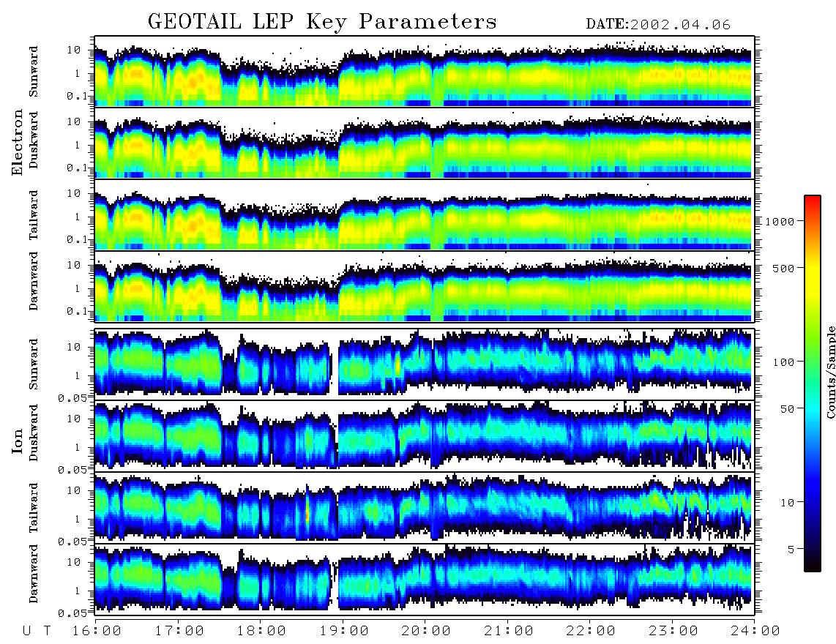Image resolution: width=836 pixels, height=644 pixels.
Task: Click the '5' colorbar tick label
Action: [x=791, y=549]
